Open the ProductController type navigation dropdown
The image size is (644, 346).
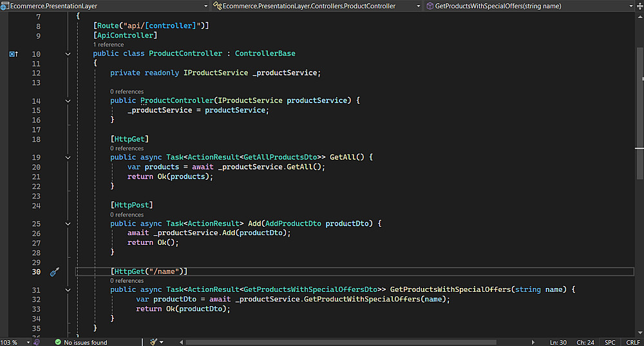(x=418, y=6)
